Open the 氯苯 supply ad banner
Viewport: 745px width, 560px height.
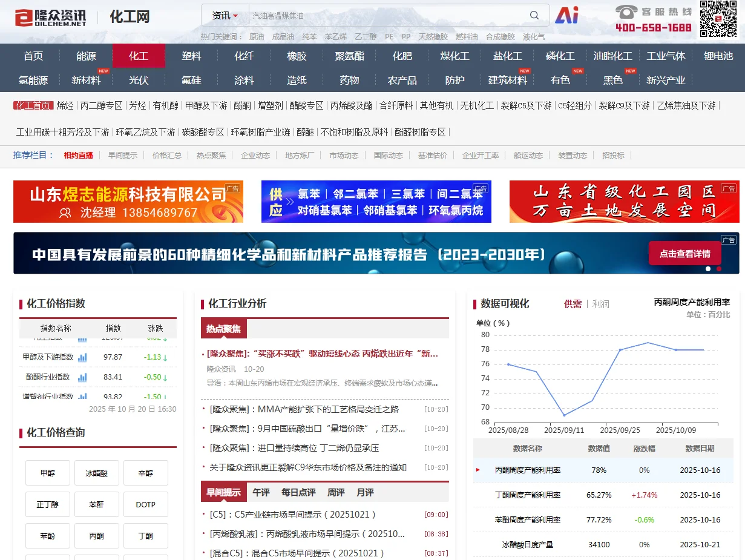coord(376,202)
